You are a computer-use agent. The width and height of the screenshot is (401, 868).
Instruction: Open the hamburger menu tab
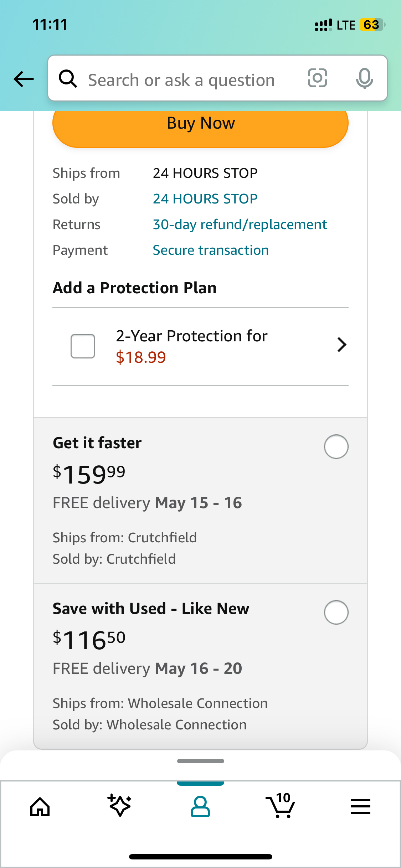(x=360, y=807)
